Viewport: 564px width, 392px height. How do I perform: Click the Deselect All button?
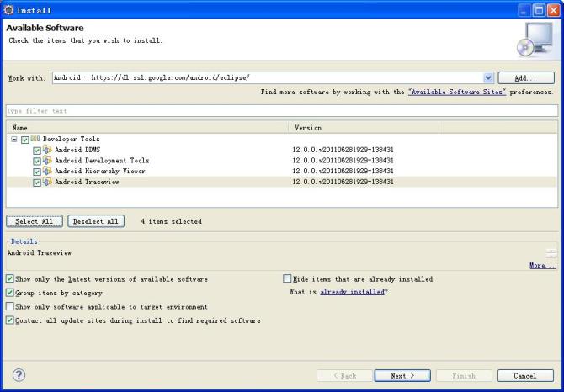point(95,221)
